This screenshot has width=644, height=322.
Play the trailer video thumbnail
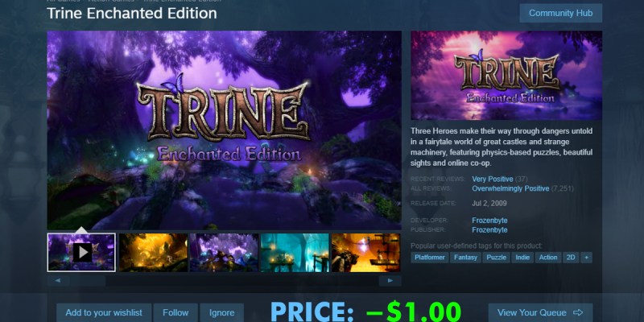tap(81, 252)
